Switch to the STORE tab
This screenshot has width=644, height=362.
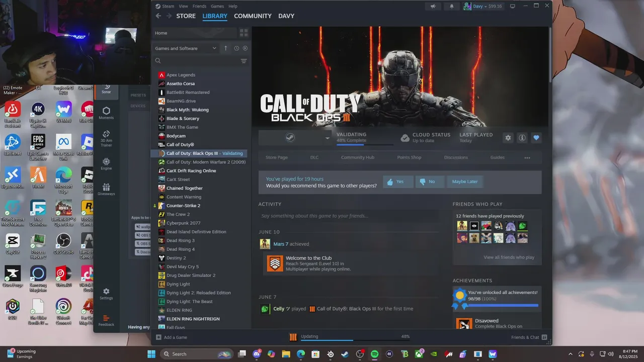186,16
